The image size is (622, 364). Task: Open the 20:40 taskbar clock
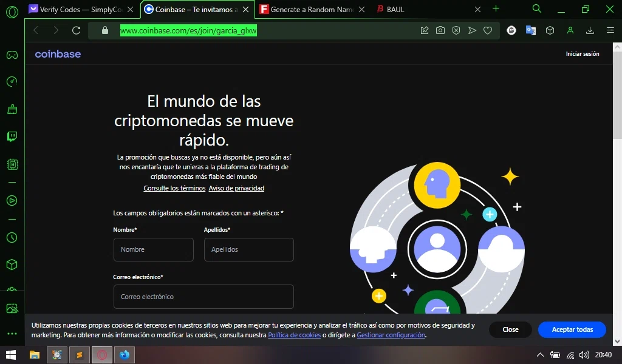click(603, 355)
